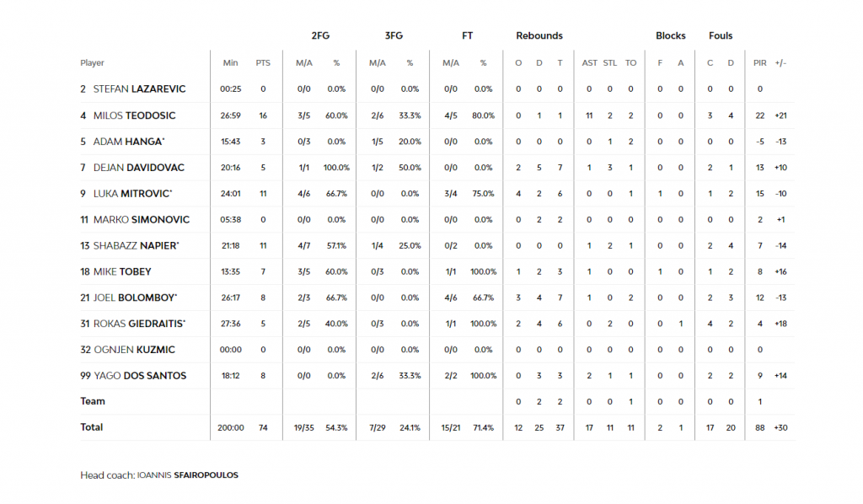Click Mike Tobey's player link
Screen dimensions: 863x504
122,271
